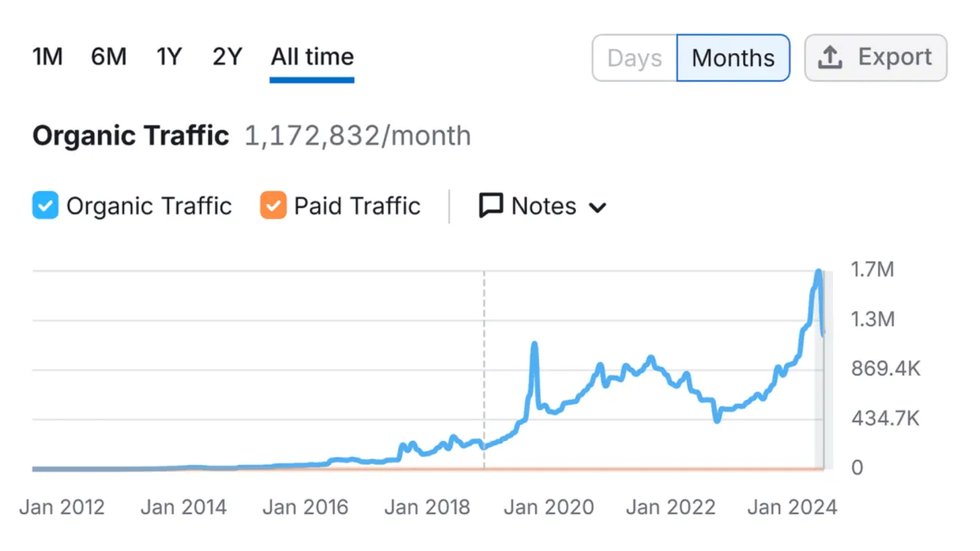Viewport: 980px width, 551px height.
Task: Click the 1.3M y-axis label
Action: 873,319
